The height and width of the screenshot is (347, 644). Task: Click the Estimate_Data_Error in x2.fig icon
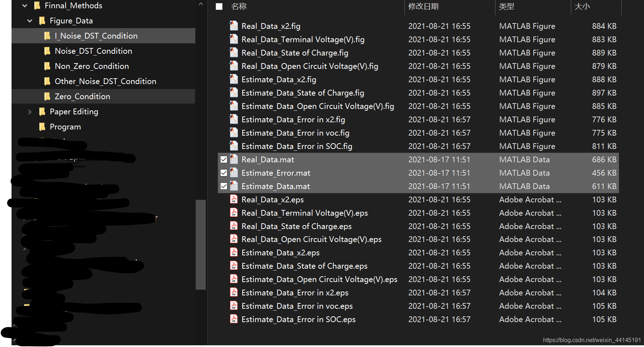pos(234,119)
